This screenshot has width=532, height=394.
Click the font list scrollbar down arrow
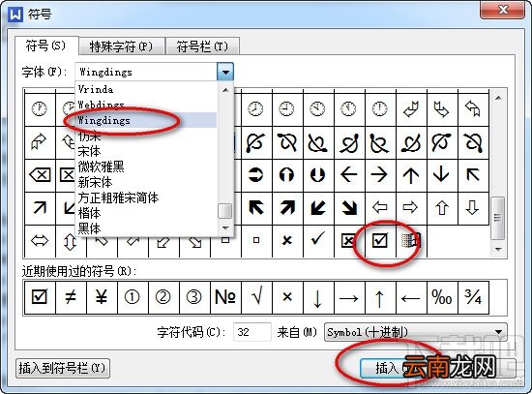[225, 228]
